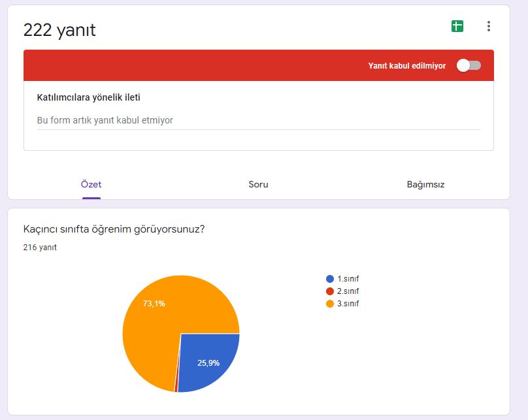The height and width of the screenshot is (420, 528).
Task: Click the "222 yanıt" heading
Action: tap(59, 29)
